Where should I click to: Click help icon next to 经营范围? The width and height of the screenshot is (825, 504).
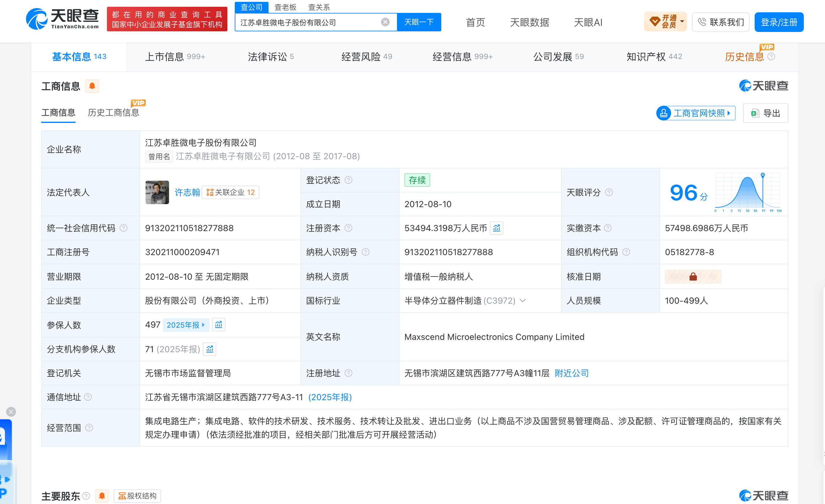click(x=89, y=428)
